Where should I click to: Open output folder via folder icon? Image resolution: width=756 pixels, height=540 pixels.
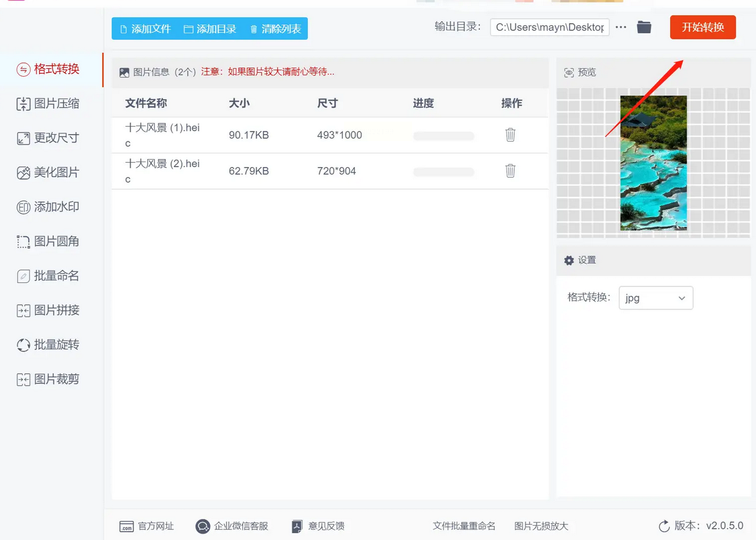pyautogui.click(x=644, y=27)
